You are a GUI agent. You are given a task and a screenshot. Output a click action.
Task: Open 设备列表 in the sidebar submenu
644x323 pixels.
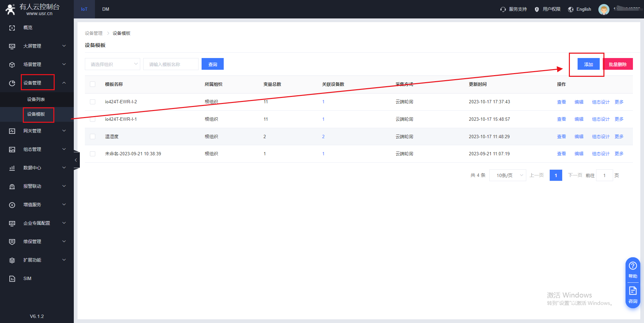click(36, 99)
